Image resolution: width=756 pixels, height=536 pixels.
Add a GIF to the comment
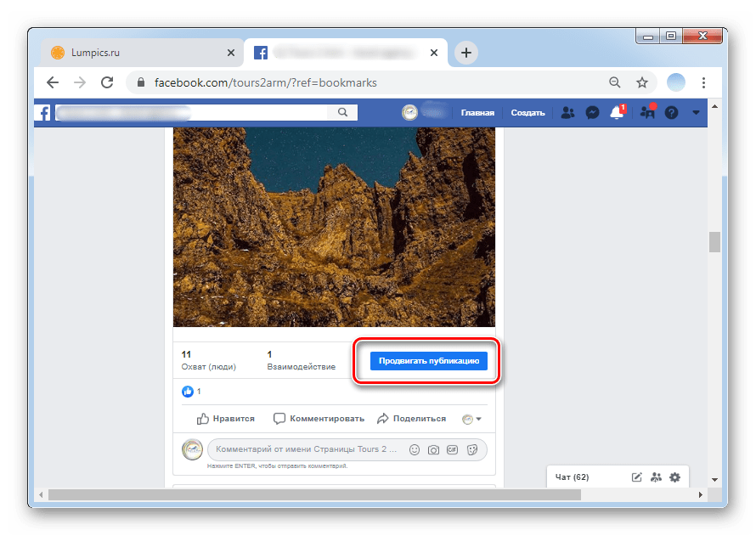(x=452, y=449)
